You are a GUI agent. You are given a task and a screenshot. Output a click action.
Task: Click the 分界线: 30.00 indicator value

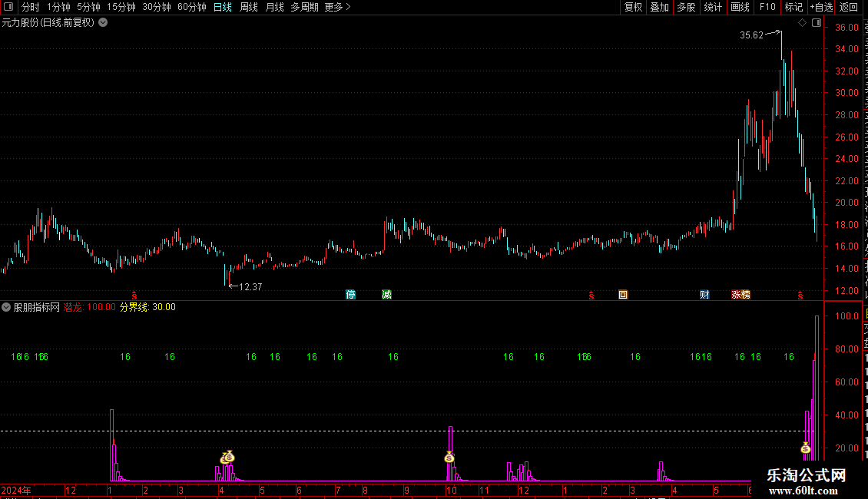coord(147,307)
